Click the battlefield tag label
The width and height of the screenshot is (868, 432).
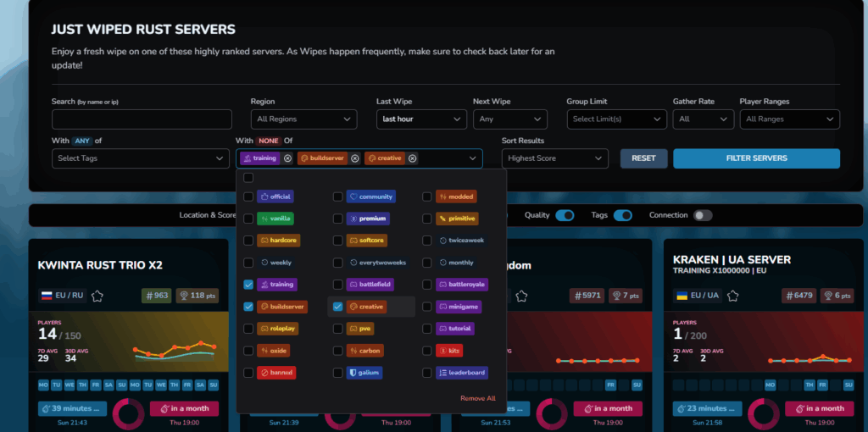370,285
